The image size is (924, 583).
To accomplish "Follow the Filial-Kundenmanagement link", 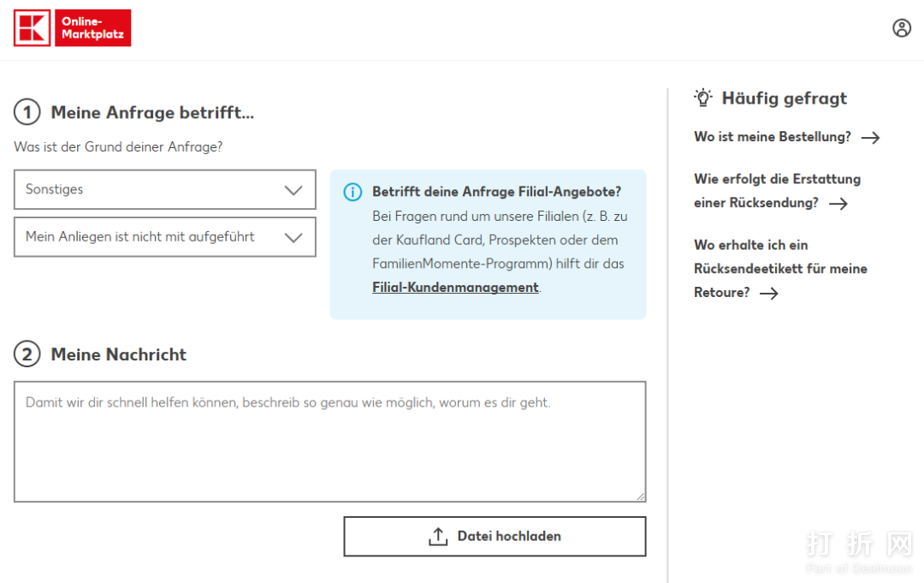I will pos(455,288).
